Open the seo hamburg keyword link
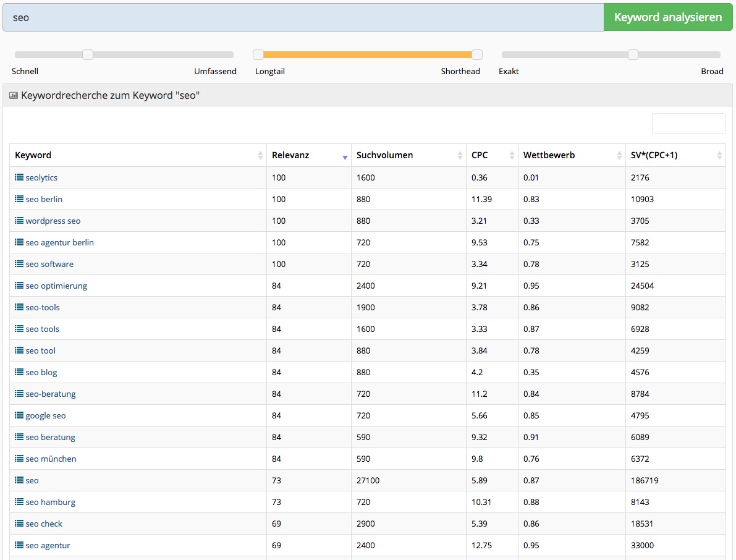The image size is (736, 560). [50, 502]
